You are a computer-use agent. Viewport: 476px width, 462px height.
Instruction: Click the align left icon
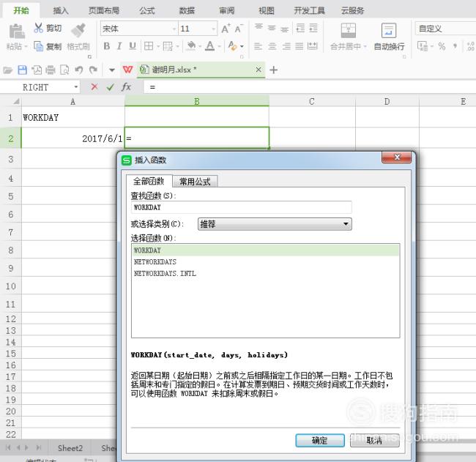coord(258,46)
